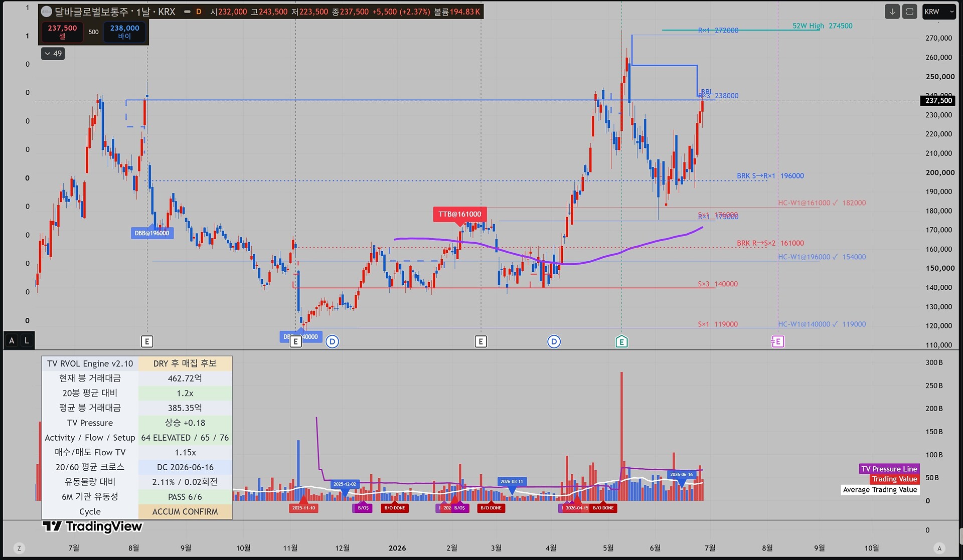Click the PASS 6/6 liquidity cell
This screenshot has height=560, width=963.
click(x=185, y=497)
